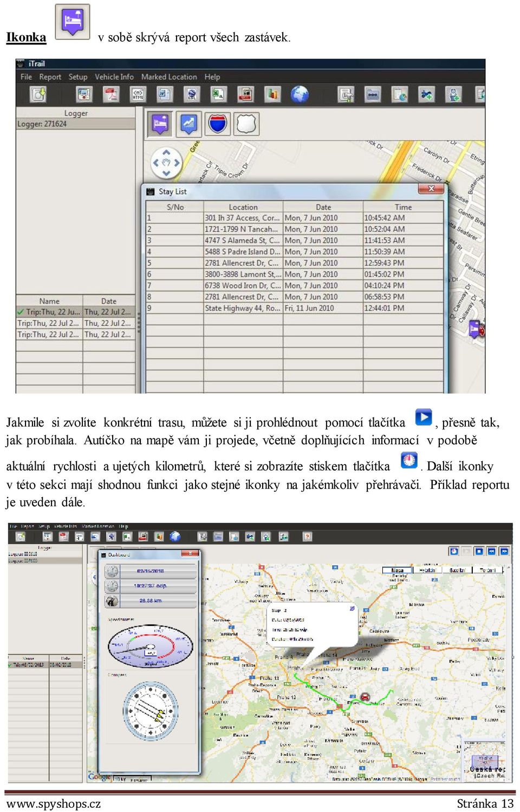
Task: Switch lower map to Mapa view
Action: [x=397, y=570]
